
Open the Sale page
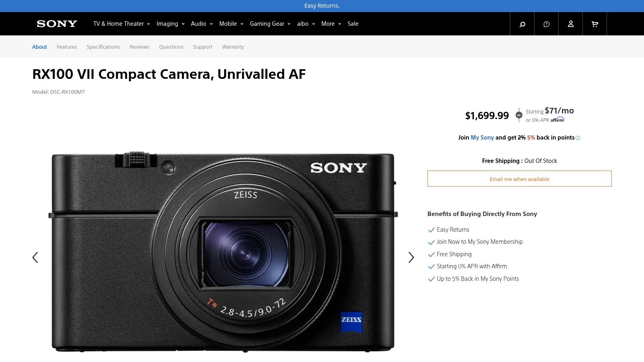(353, 24)
